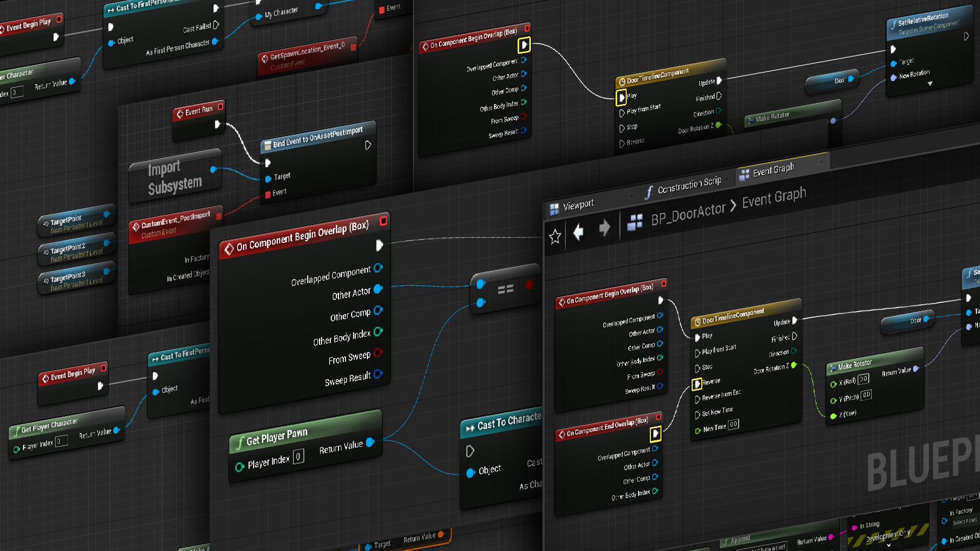Click the Get Player Pawn function icon
Viewport: 980px width, 551px height.
click(x=240, y=443)
